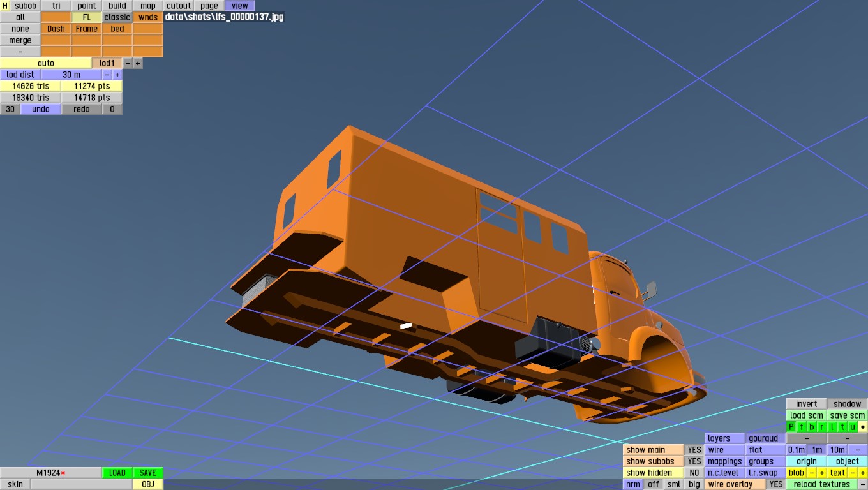Click the 14718 pts count
The height and width of the screenshot is (490, 868).
point(92,98)
